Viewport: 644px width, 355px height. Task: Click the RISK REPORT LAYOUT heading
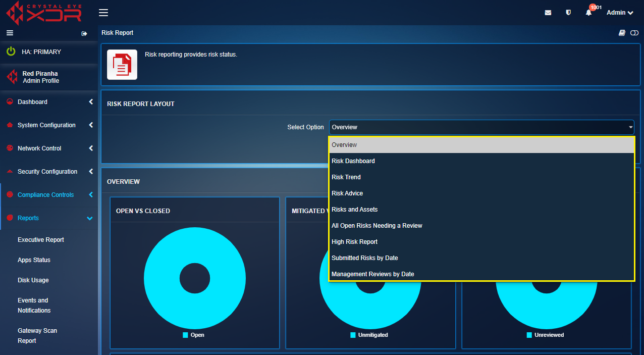pyautogui.click(x=141, y=104)
